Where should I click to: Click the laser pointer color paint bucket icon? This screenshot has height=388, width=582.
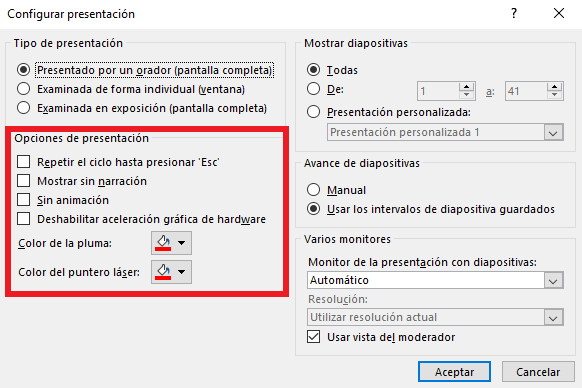click(x=163, y=272)
